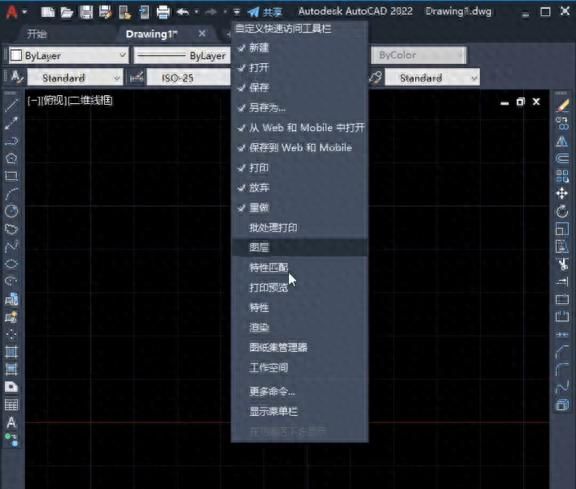Select the Erase tool in modify toolbar
This screenshot has width=576, height=489.
[x=562, y=105]
